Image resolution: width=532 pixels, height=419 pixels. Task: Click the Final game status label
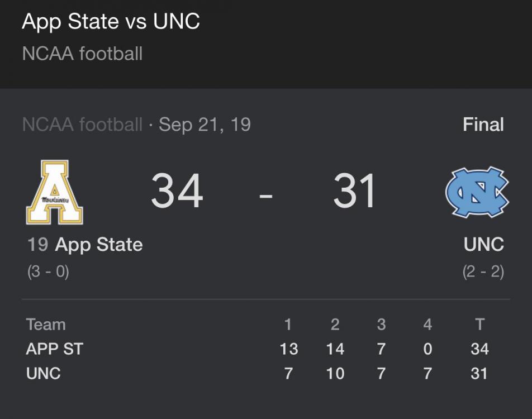(483, 124)
